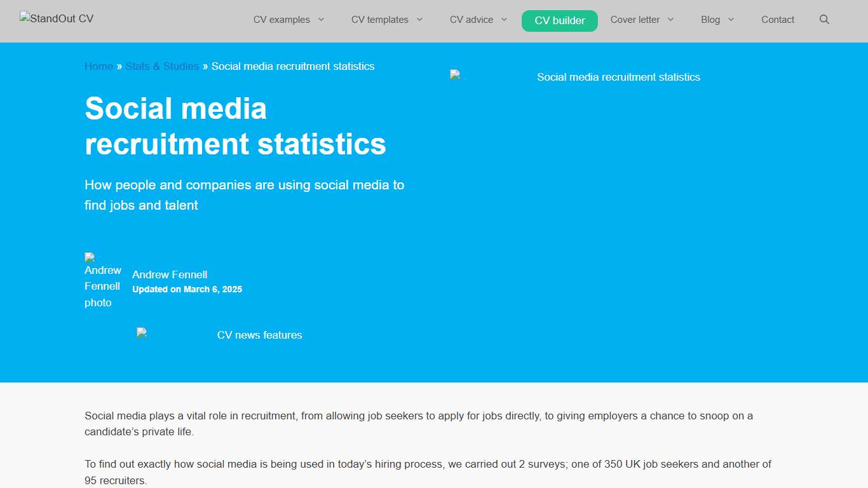
Task: Open the Stats & Studies breadcrumb link
Action: (162, 66)
